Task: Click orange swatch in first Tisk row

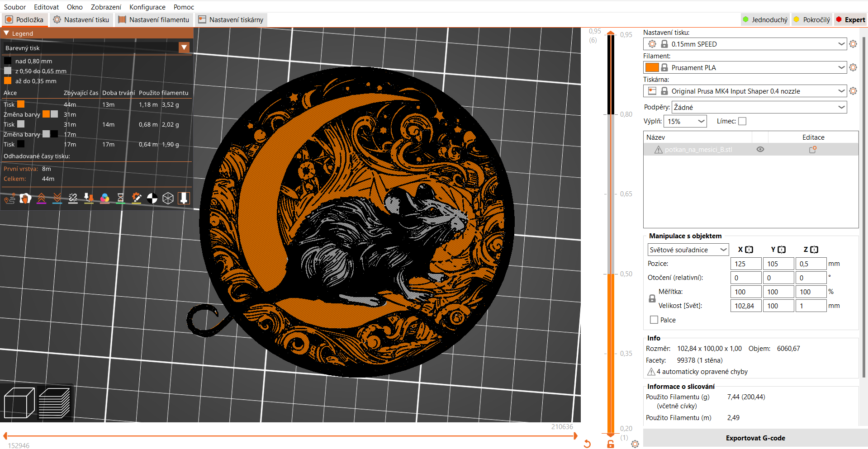Action: pos(21,104)
